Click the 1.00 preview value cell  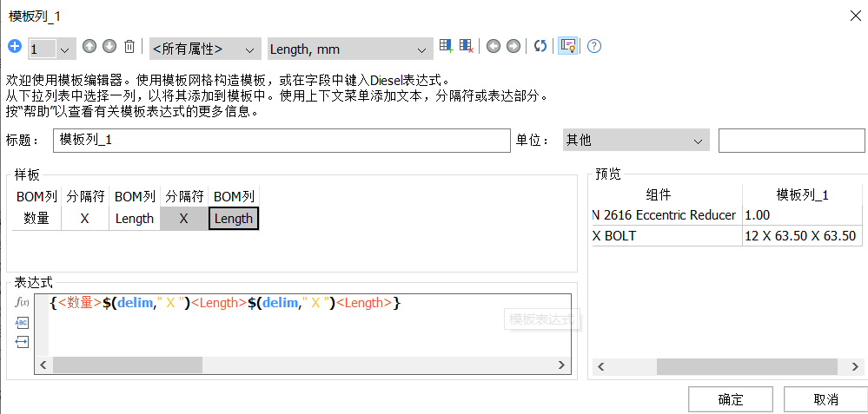802,215
